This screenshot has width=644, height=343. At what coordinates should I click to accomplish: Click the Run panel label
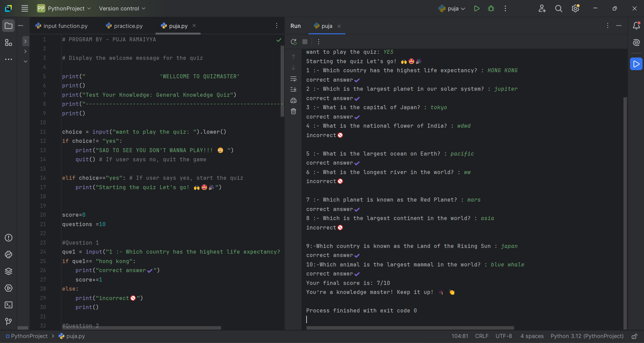click(x=295, y=26)
